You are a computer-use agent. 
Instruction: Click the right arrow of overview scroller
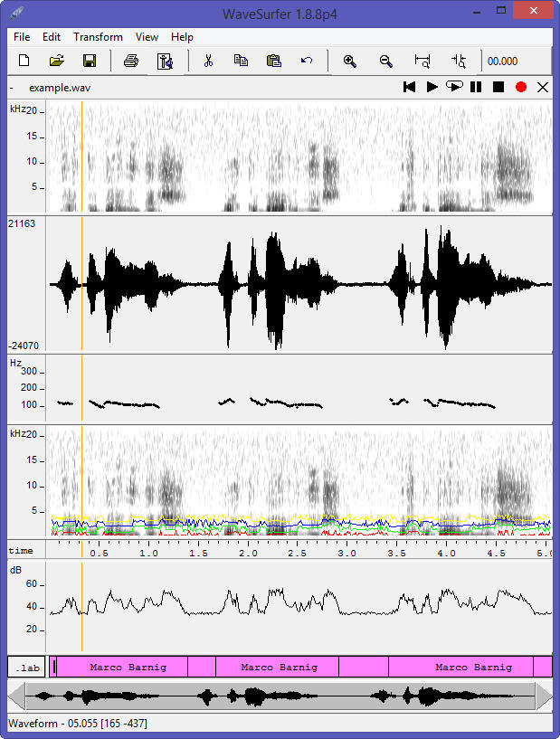[544, 696]
